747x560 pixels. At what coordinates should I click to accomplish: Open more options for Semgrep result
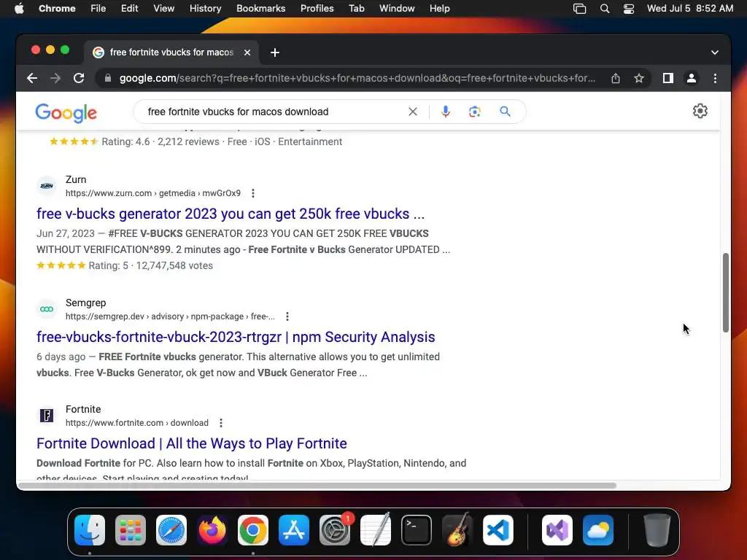(287, 316)
